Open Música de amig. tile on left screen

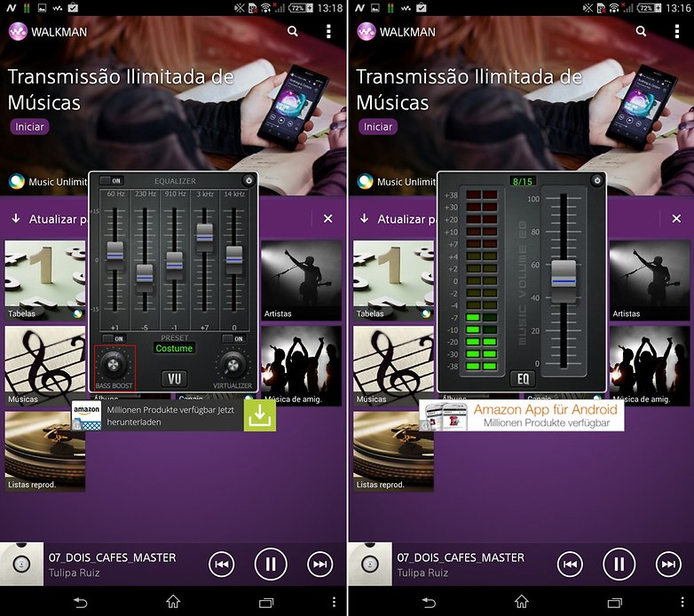(x=301, y=366)
